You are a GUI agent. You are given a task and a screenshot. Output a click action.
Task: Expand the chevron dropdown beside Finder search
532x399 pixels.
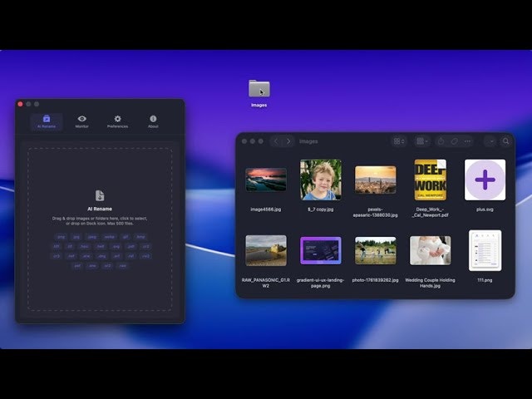click(491, 141)
